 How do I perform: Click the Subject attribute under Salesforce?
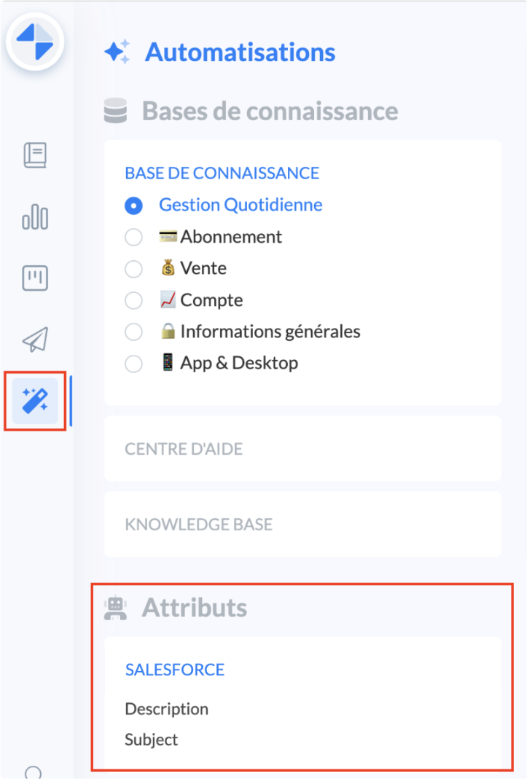[152, 740]
